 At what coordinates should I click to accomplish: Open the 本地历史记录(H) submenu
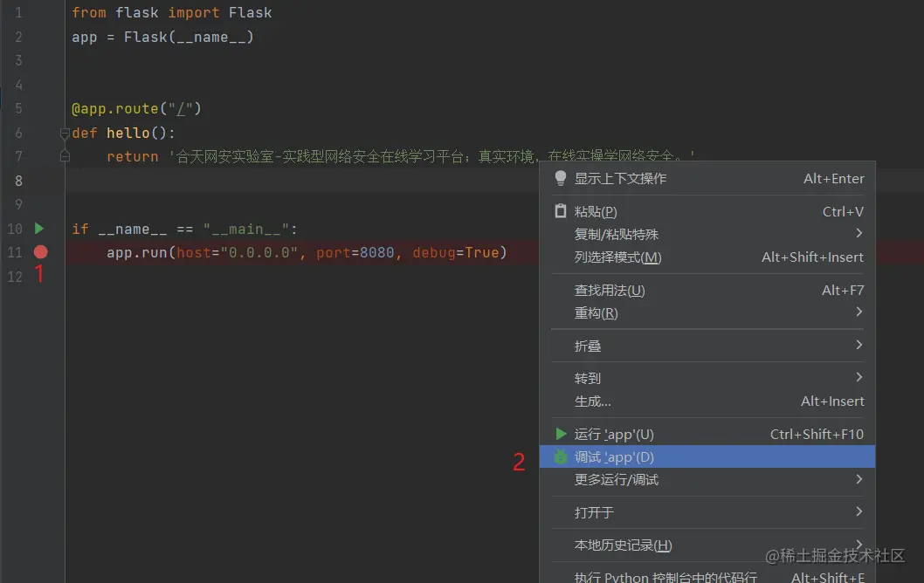[707, 545]
